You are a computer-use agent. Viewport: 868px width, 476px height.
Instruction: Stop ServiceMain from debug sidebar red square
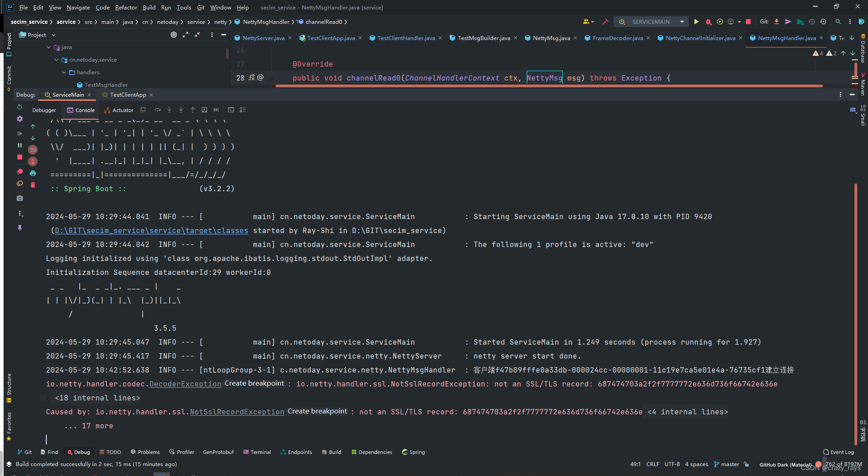(x=19, y=157)
